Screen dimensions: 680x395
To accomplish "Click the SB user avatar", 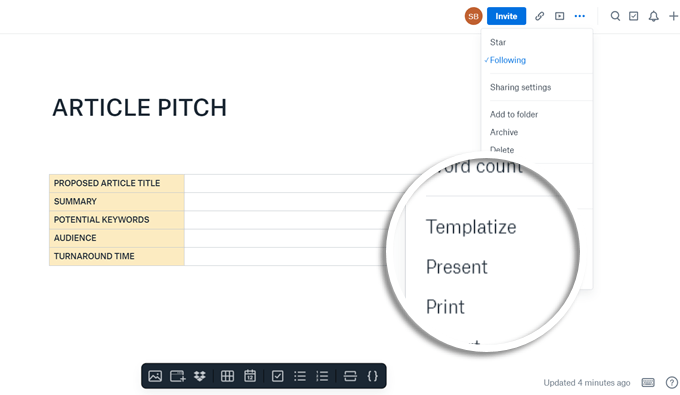I will 473,16.
